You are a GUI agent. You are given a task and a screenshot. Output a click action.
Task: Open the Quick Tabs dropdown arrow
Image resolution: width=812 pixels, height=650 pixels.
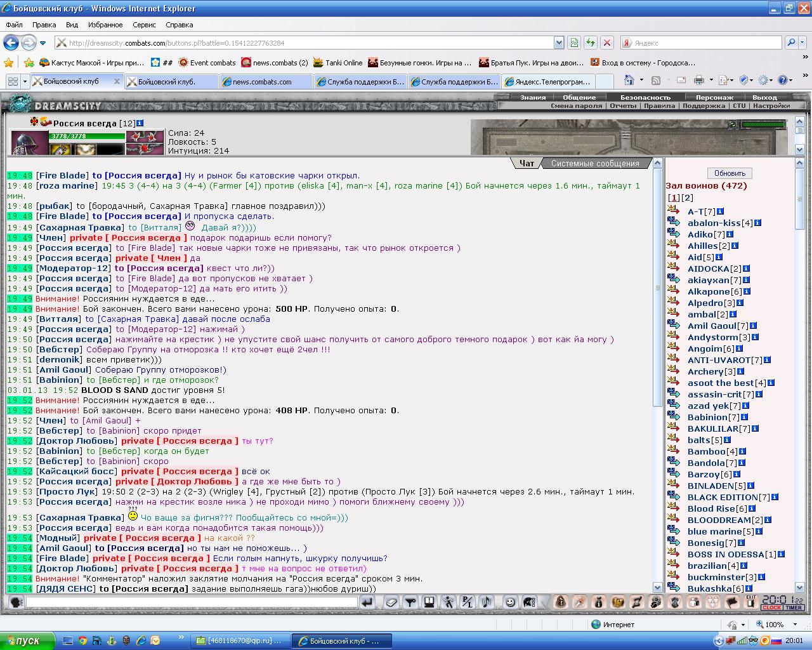click(25, 81)
